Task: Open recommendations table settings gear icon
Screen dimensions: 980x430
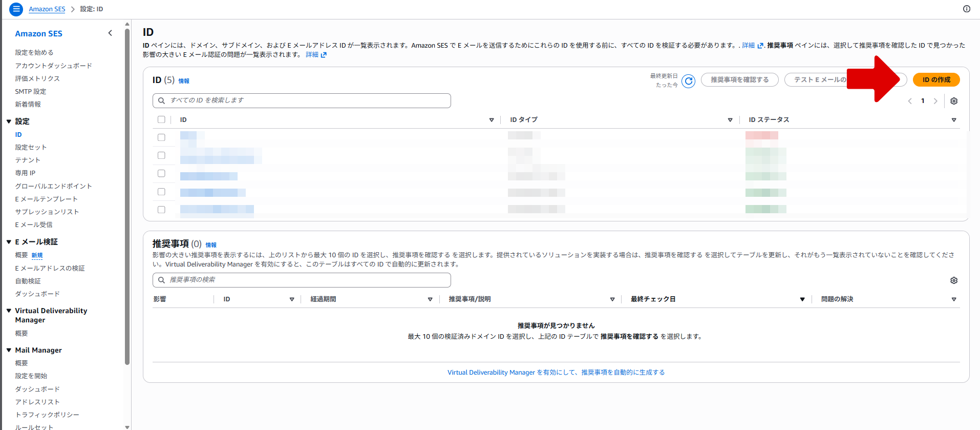Action: [954, 280]
